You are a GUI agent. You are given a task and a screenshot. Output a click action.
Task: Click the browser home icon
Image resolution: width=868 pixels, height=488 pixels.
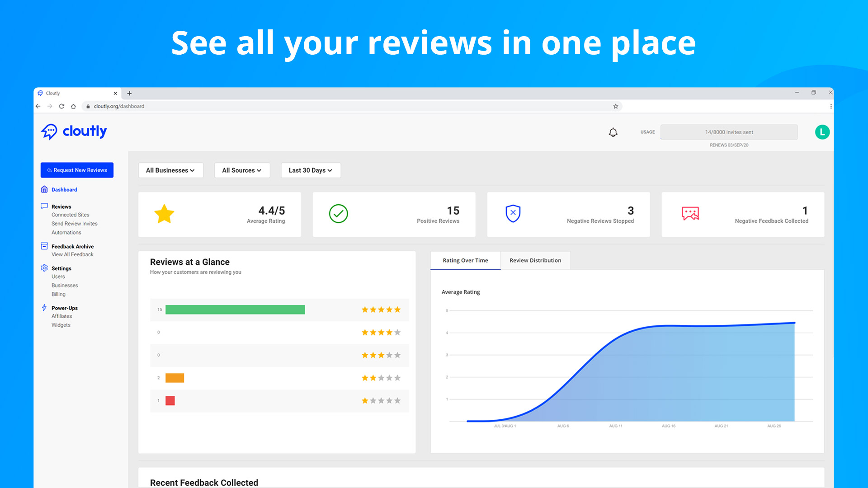(73, 106)
